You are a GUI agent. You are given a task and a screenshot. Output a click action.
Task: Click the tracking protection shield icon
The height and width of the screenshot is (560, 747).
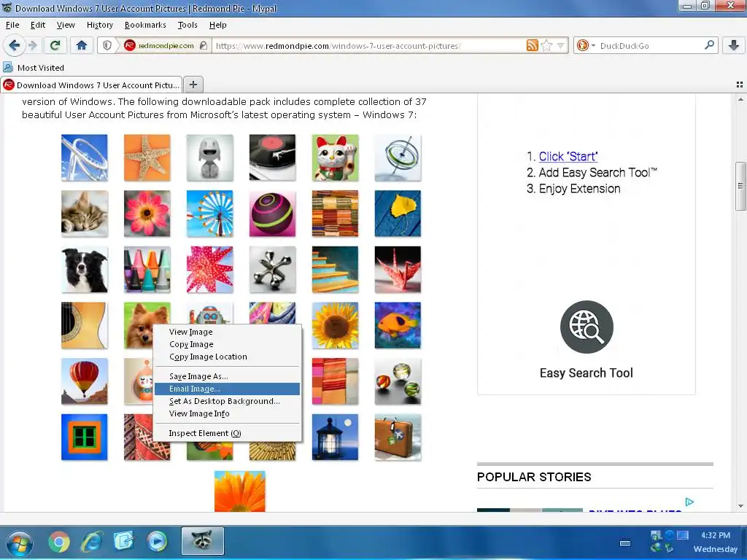(x=107, y=45)
